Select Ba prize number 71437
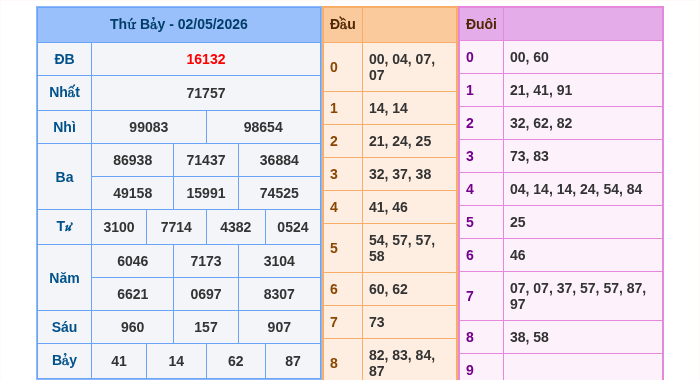Viewport: 700px width, 380px height. tap(206, 160)
